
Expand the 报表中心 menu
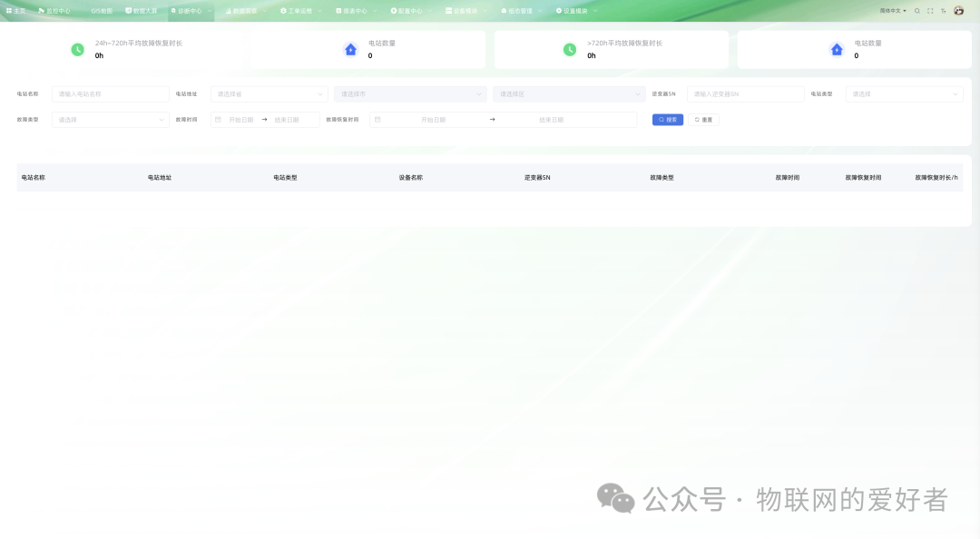[x=356, y=11]
